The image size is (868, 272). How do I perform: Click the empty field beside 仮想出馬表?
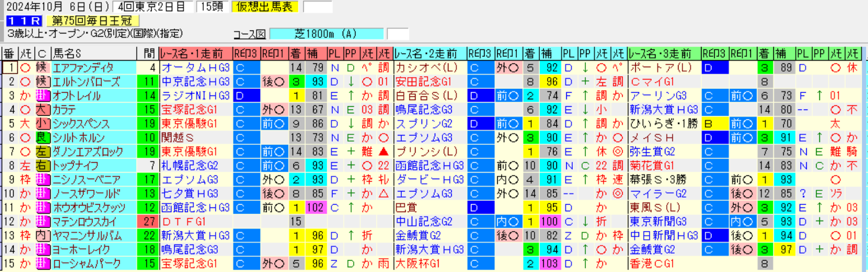(317, 7)
